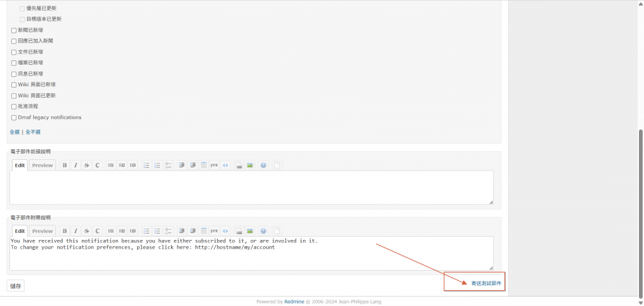Insert table in email footer toolbar
Image resolution: width=644 pixels, height=306 pixels.
click(204, 231)
